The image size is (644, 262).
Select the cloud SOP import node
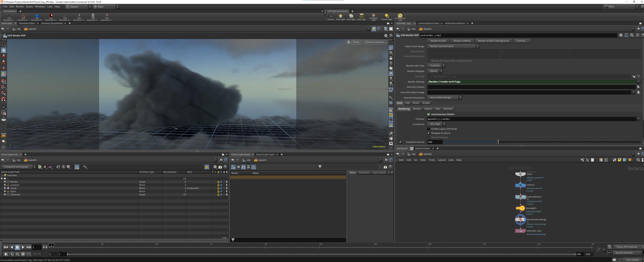[520, 174]
